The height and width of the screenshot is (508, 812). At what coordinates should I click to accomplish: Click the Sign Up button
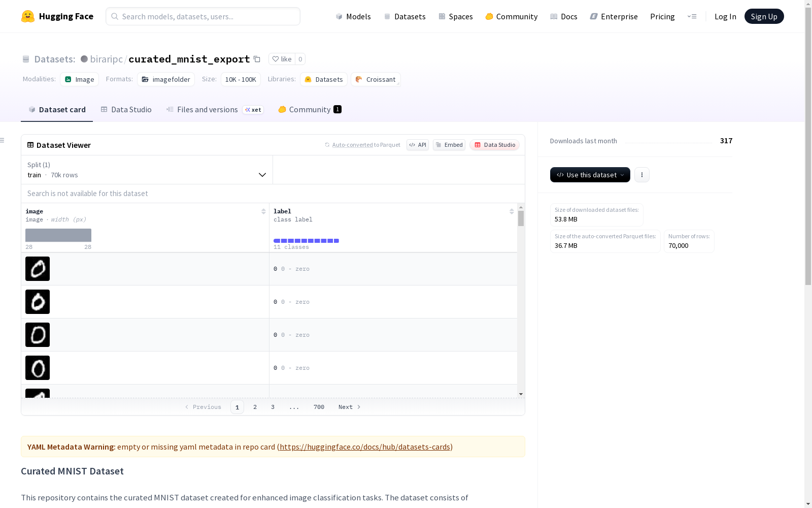tap(764, 16)
